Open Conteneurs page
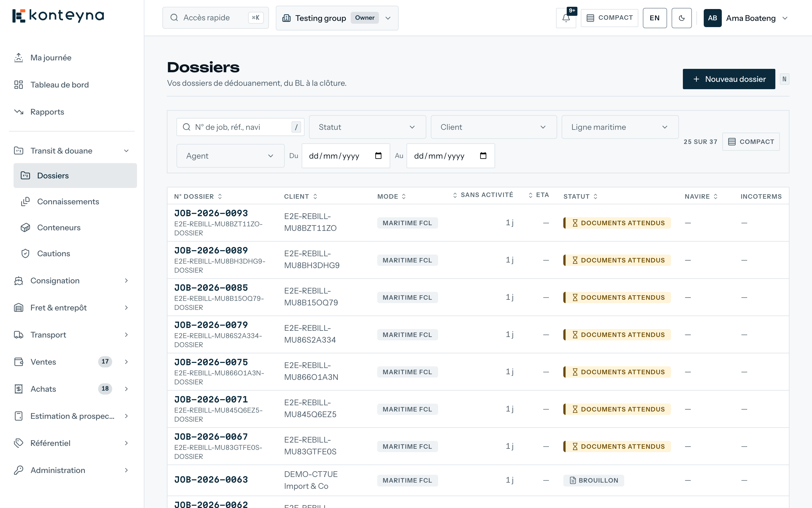Image resolution: width=812 pixels, height=508 pixels. pyautogui.click(x=59, y=227)
